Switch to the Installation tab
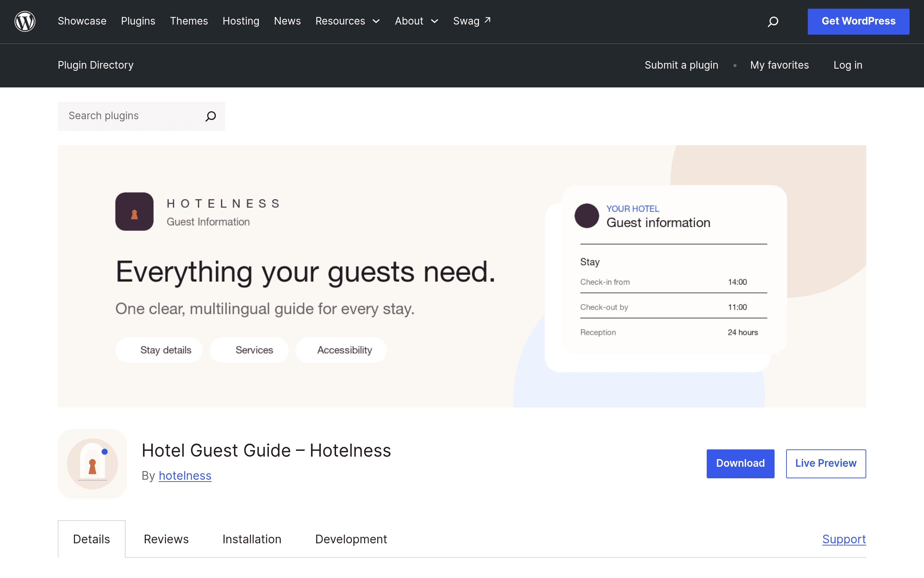This screenshot has height=578, width=924. click(x=252, y=539)
